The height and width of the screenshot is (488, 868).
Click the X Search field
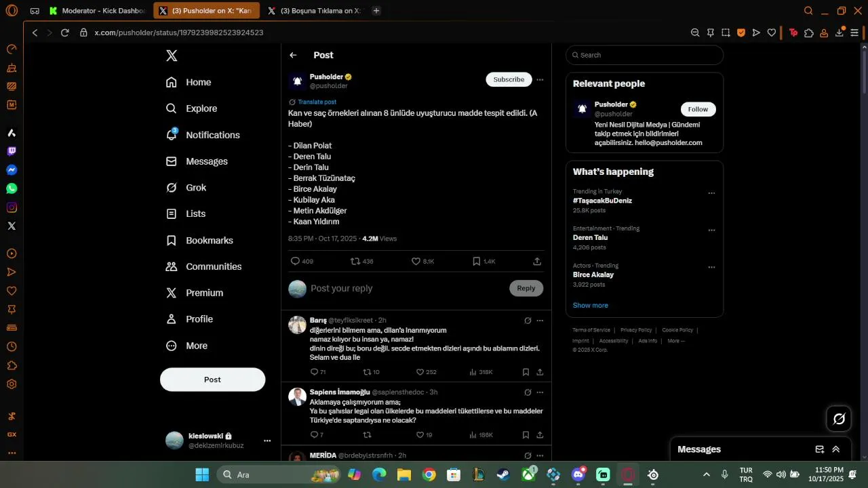click(644, 55)
